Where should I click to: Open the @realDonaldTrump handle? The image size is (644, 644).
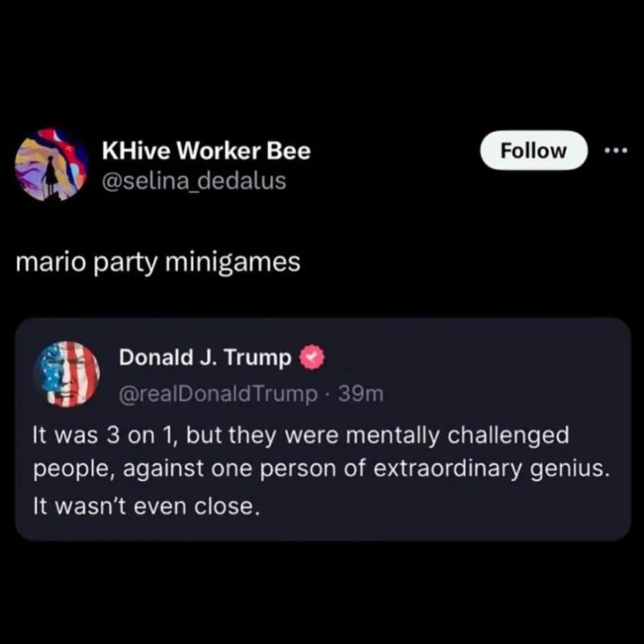[x=218, y=394]
